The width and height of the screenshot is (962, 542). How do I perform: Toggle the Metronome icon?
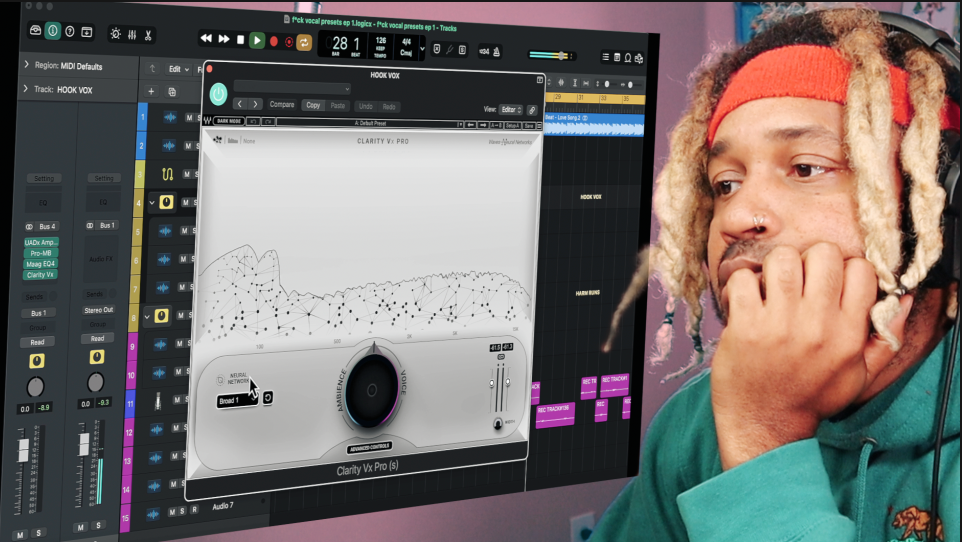(496, 52)
